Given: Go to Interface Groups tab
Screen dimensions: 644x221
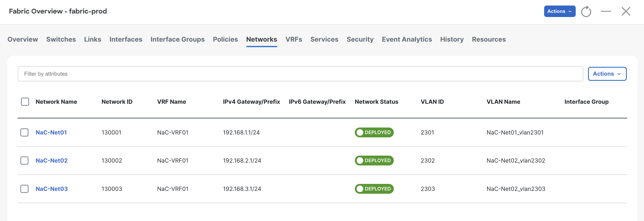Looking at the screenshot, I should [177, 39].
